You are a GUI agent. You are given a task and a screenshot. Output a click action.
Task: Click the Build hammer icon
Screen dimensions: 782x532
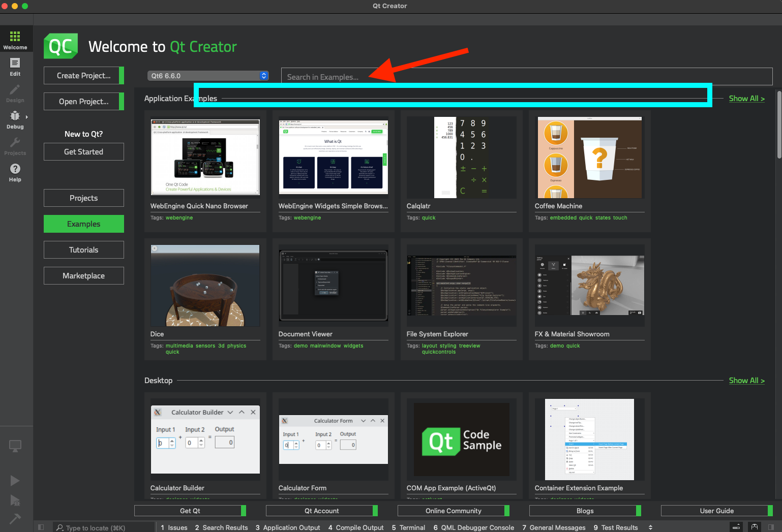click(15, 519)
